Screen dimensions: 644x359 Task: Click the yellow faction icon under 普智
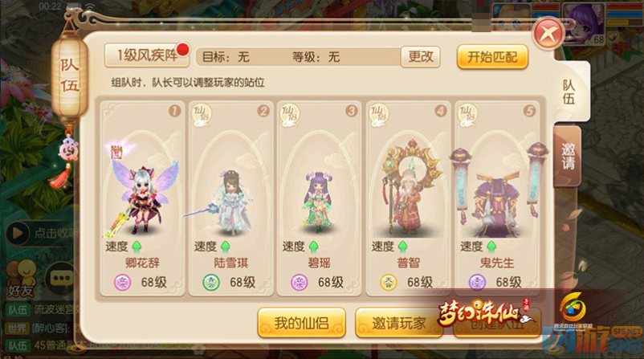[389, 282]
